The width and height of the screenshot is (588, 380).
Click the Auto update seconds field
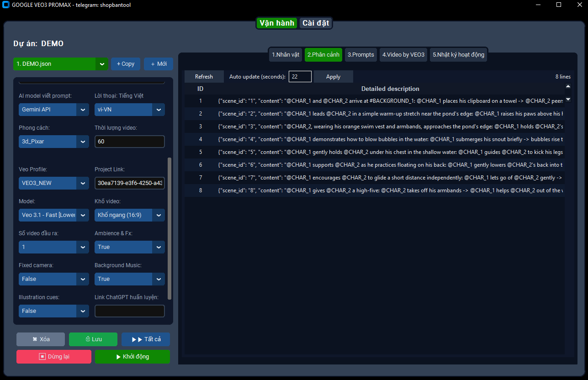coord(300,77)
